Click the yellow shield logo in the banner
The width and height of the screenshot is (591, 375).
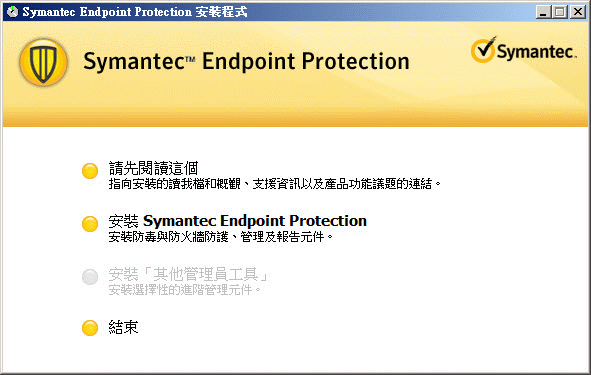click(x=43, y=62)
